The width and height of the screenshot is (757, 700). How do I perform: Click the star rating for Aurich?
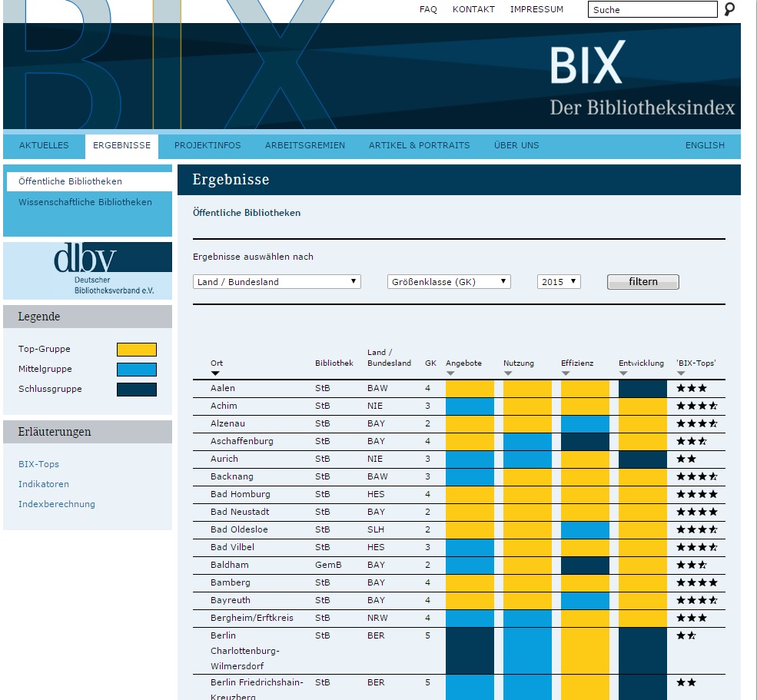[x=686, y=459]
